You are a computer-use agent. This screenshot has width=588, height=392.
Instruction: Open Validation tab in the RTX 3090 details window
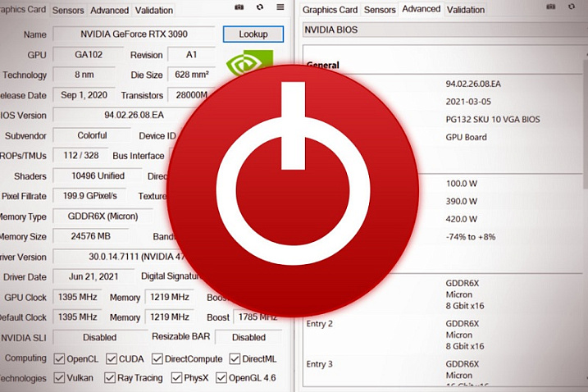pyautogui.click(x=154, y=10)
